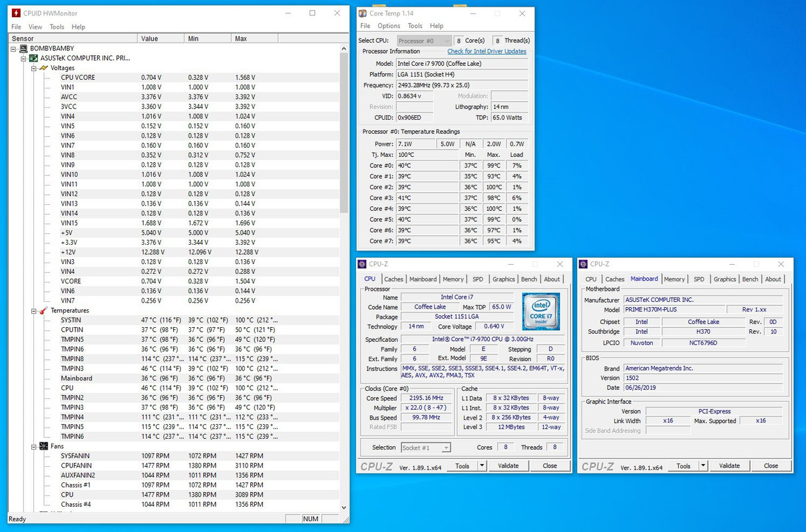Image resolution: width=806 pixels, height=532 pixels.
Task: Collapse the ASUSTeK COMPUTER INC. node
Action: pyautogui.click(x=24, y=58)
